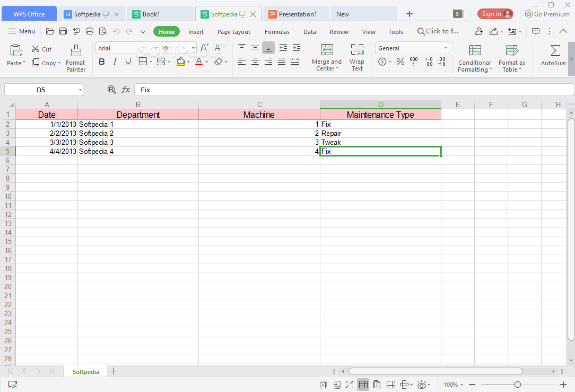The height and width of the screenshot is (392, 575).
Task: Apply percent style format
Action: click(x=400, y=62)
